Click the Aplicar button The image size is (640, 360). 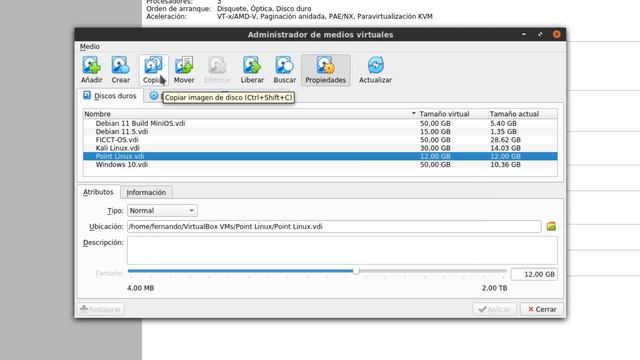click(494, 309)
